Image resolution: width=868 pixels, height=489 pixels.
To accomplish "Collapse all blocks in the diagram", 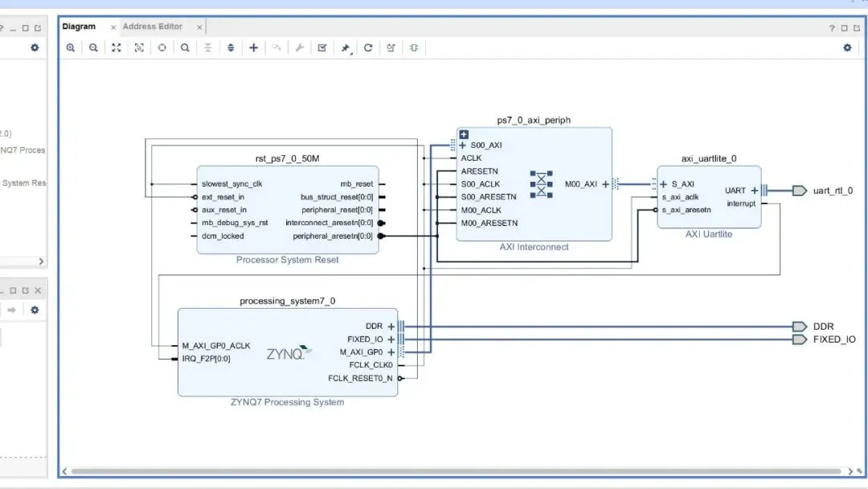I will pos(207,47).
